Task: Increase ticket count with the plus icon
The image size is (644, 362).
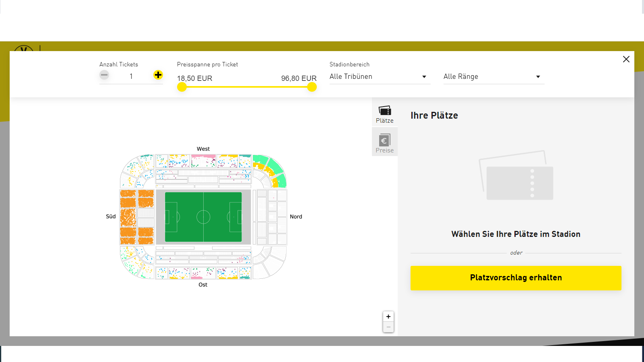Action: click(x=158, y=75)
